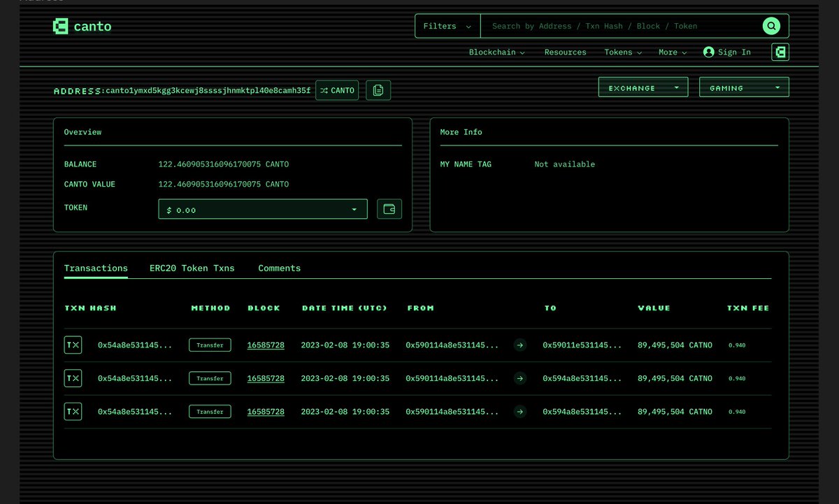Click the Canto Value amount text
Viewport: 839px width, 504px height.
tap(224, 185)
